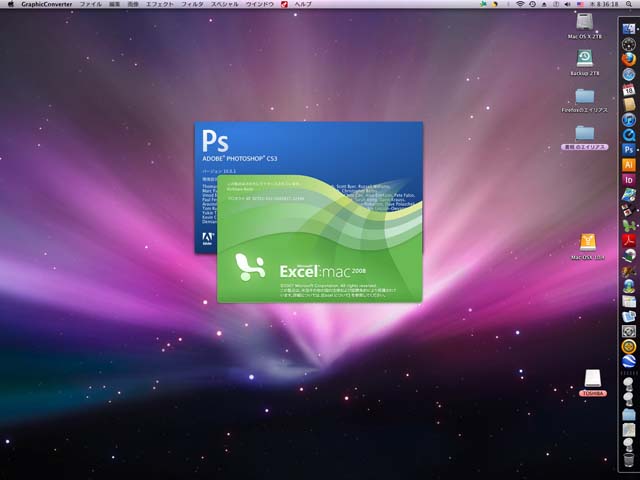The height and width of the screenshot is (480, 640).
Task: Open Spotlight search
Action: click(x=629, y=4)
